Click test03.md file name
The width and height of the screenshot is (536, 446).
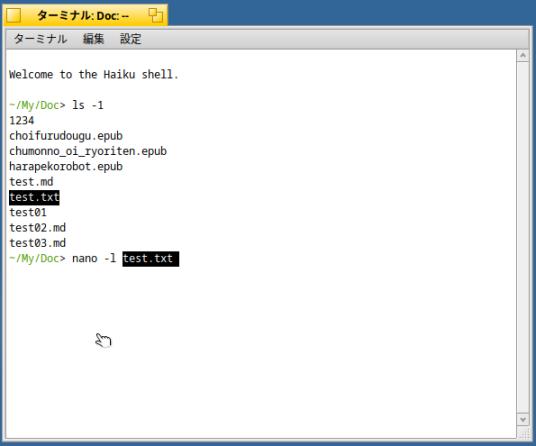pos(37,243)
